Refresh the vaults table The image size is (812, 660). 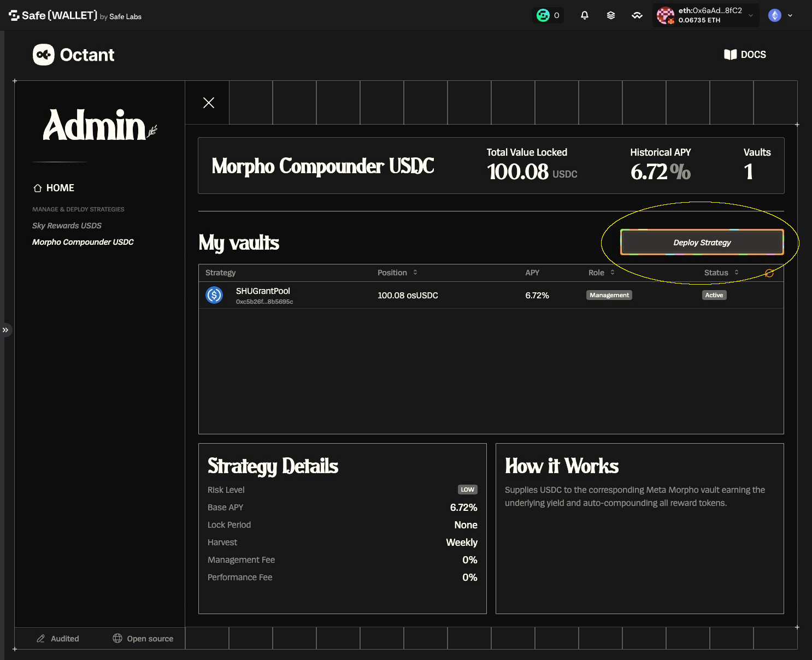pyautogui.click(x=769, y=273)
